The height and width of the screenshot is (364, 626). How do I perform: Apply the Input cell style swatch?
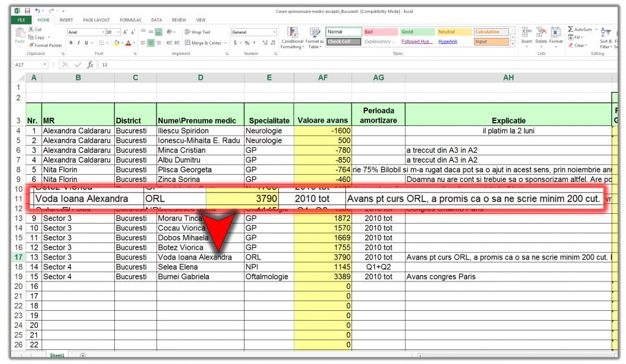[x=491, y=42]
